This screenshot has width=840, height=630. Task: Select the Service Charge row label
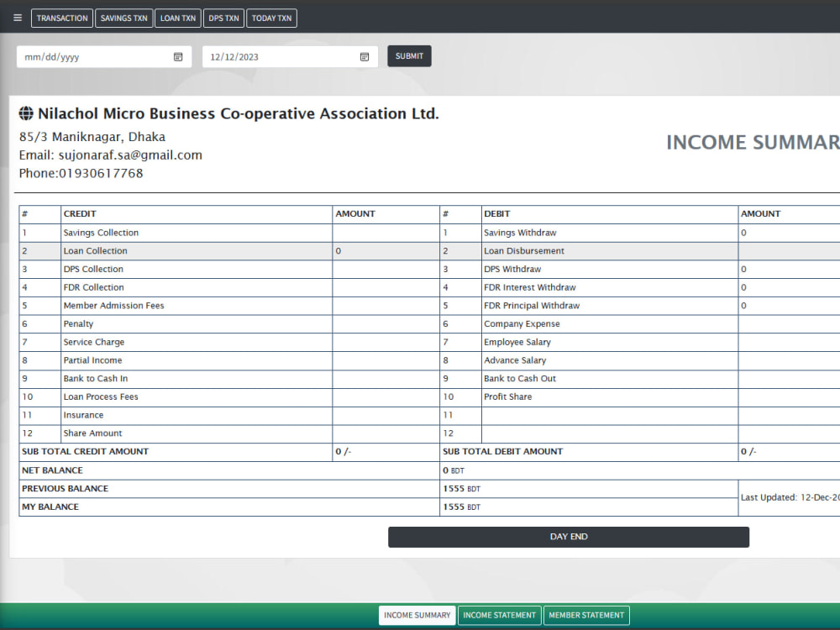[94, 342]
